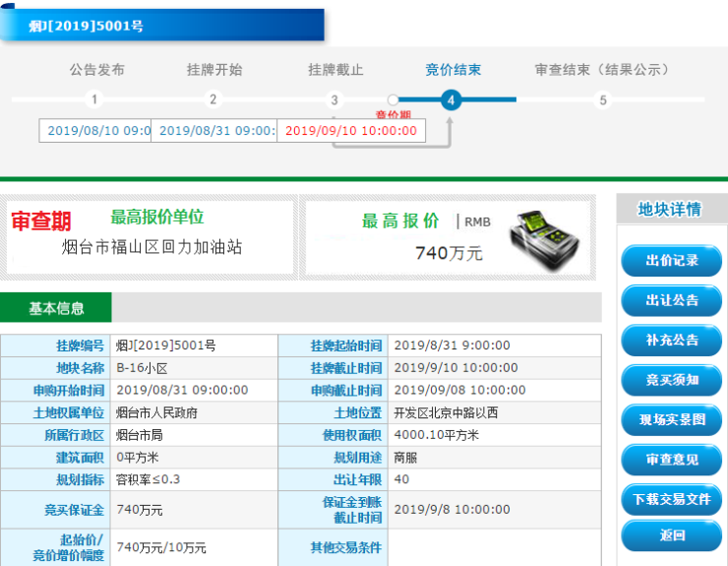Select timeline step 1 公告发布
728x566 pixels.
click(93, 99)
